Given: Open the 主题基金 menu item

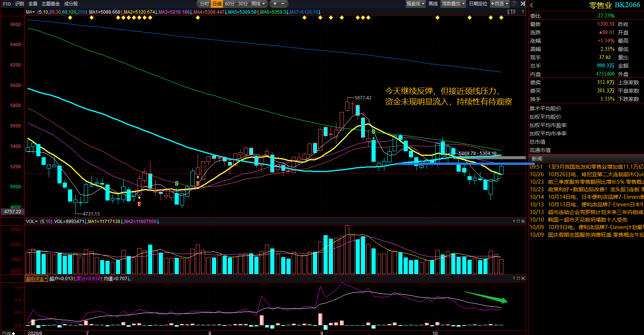Looking at the screenshot, I should [x=51, y=3].
